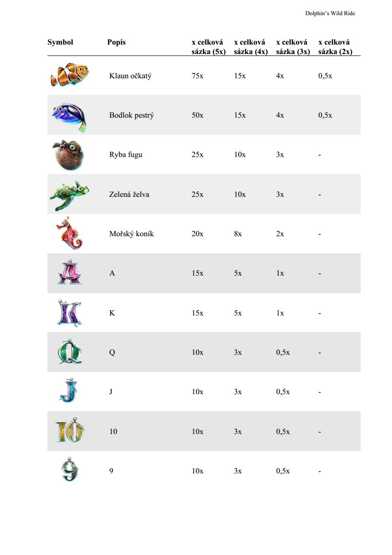Click the purple letter K symbol
The width and height of the screenshot is (392, 555).
click(x=69, y=313)
